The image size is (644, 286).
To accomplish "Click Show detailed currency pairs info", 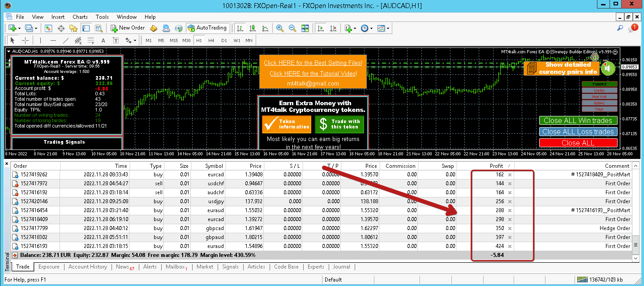I will tap(562, 68).
